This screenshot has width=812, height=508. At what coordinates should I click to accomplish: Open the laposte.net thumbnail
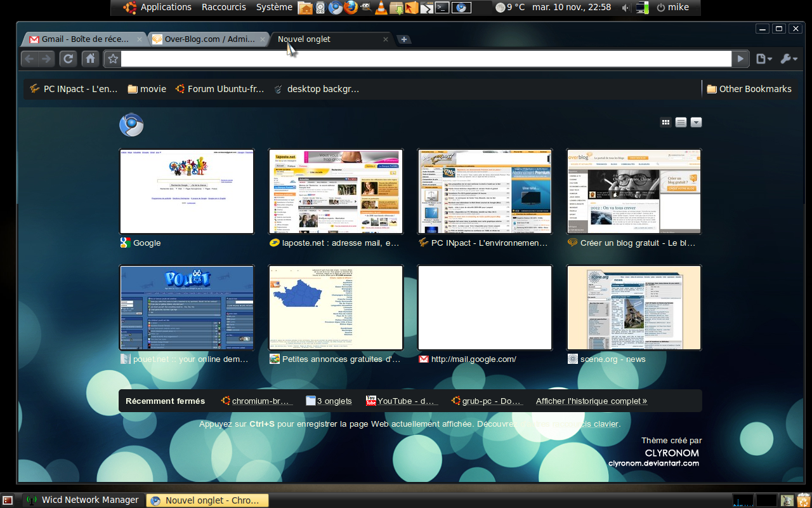click(x=336, y=192)
